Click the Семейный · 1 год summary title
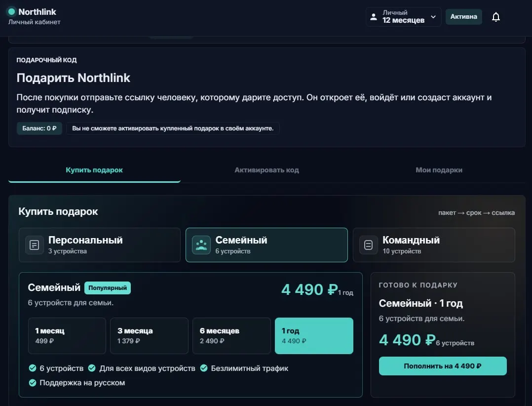The height and width of the screenshot is (406, 532). (x=420, y=303)
